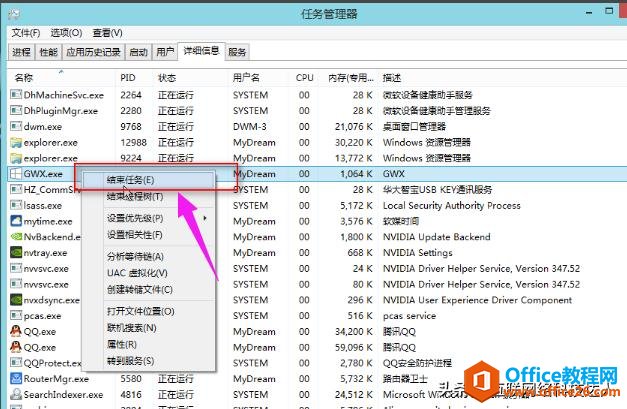Click folder icon of explorer.exe PID 9224
627x409 pixels.
coord(16,158)
